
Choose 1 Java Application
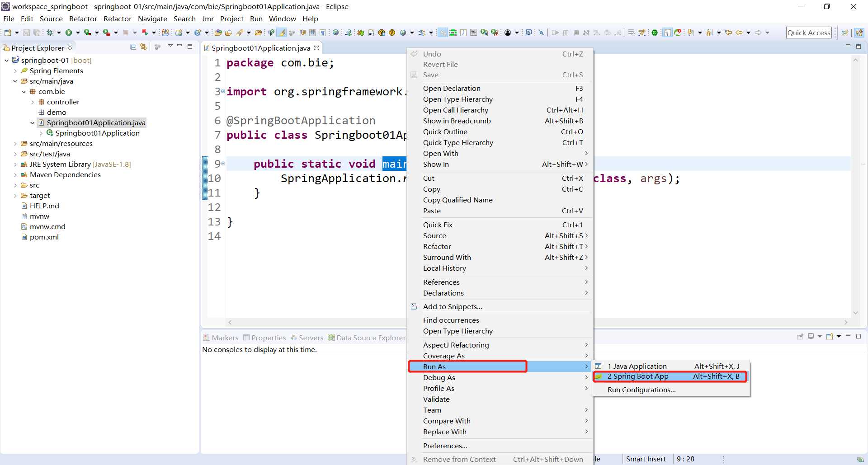pos(670,366)
